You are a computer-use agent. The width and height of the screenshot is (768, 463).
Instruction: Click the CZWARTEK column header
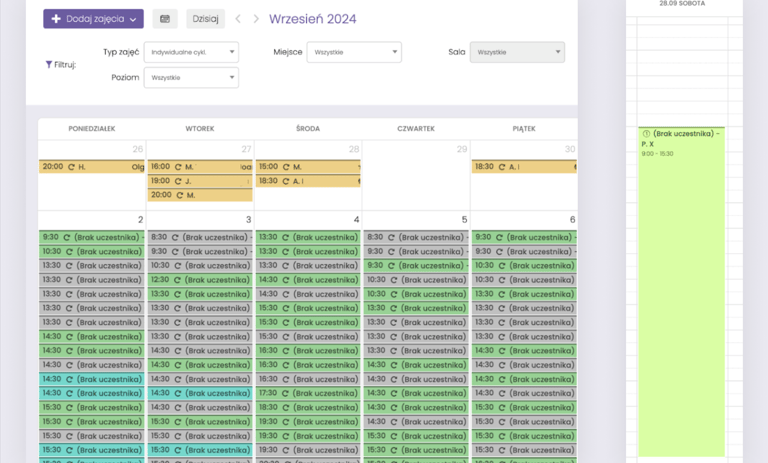click(416, 129)
